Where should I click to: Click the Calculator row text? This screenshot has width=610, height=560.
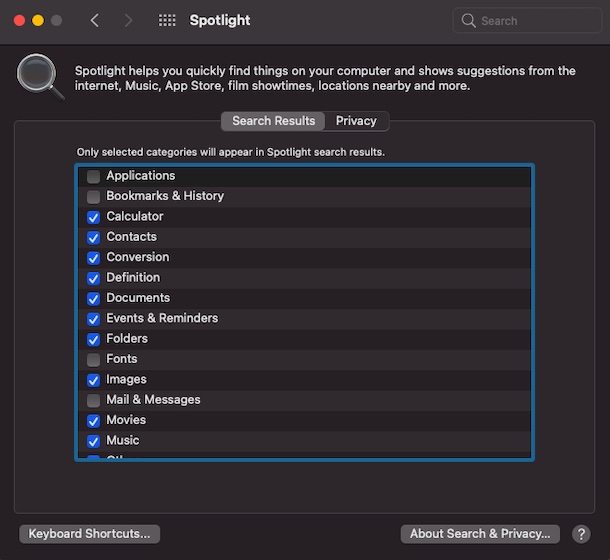(135, 216)
